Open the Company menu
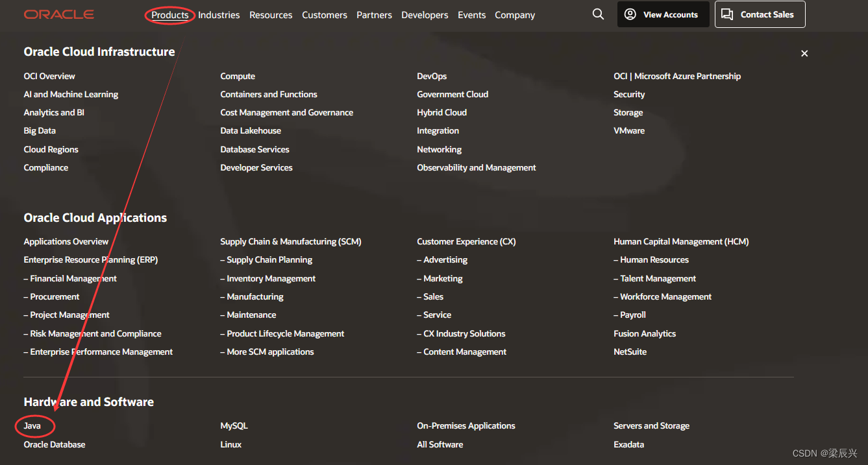The width and height of the screenshot is (868, 465). click(x=515, y=15)
